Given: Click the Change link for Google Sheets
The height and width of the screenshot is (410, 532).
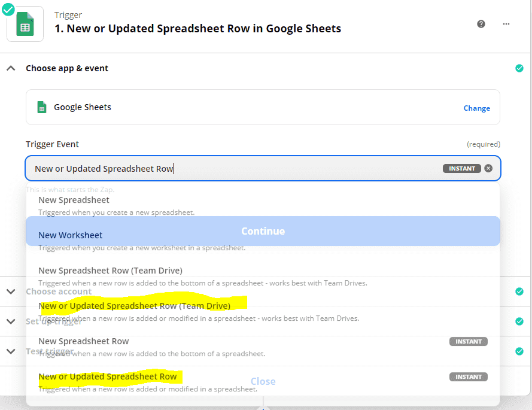Looking at the screenshot, I should pyautogui.click(x=476, y=108).
